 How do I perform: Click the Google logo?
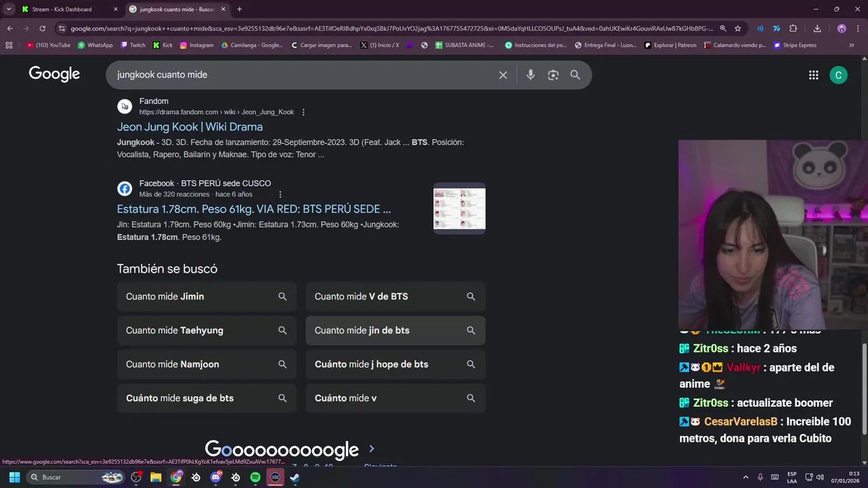54,75
